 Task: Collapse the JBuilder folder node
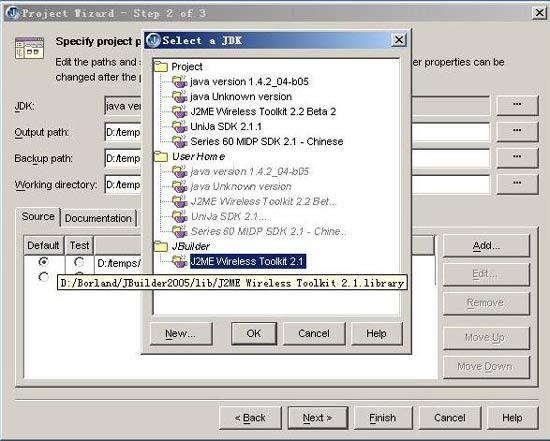coord(161,246)
